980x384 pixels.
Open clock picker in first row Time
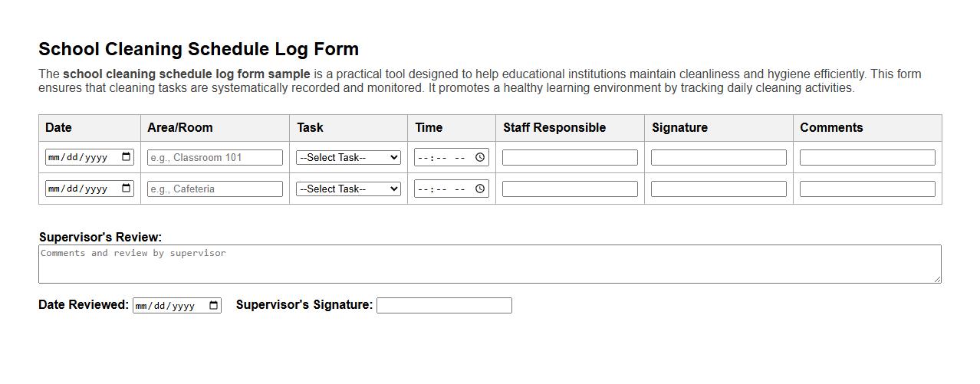[x=480, y=157]
